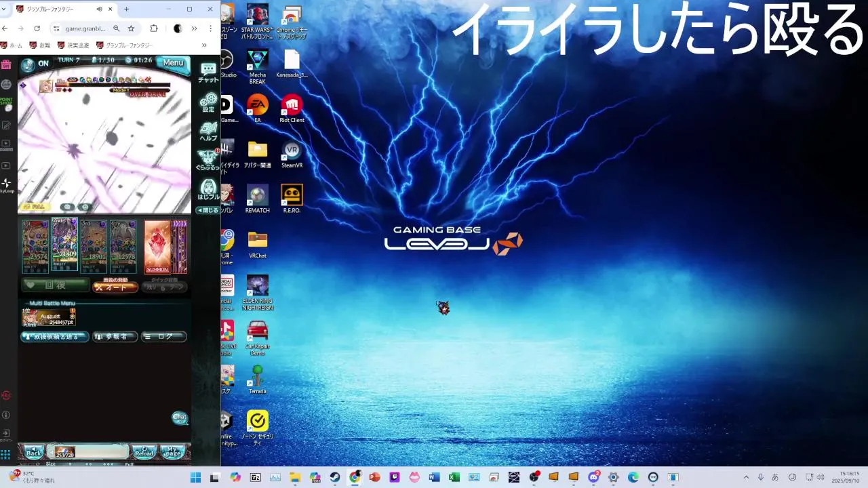This screenshot has height=488, width=868.
Task: Select the 4th party character card
Action: [123, 246]
